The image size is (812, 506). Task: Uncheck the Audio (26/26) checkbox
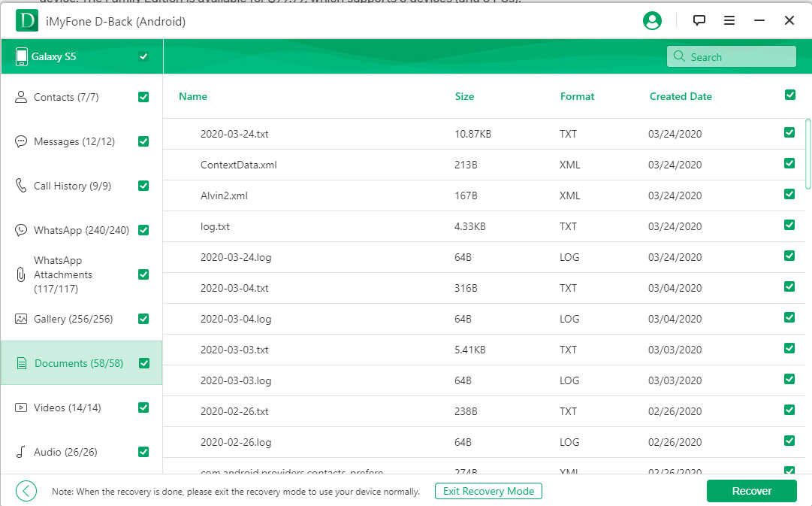(x=143, y=452)
